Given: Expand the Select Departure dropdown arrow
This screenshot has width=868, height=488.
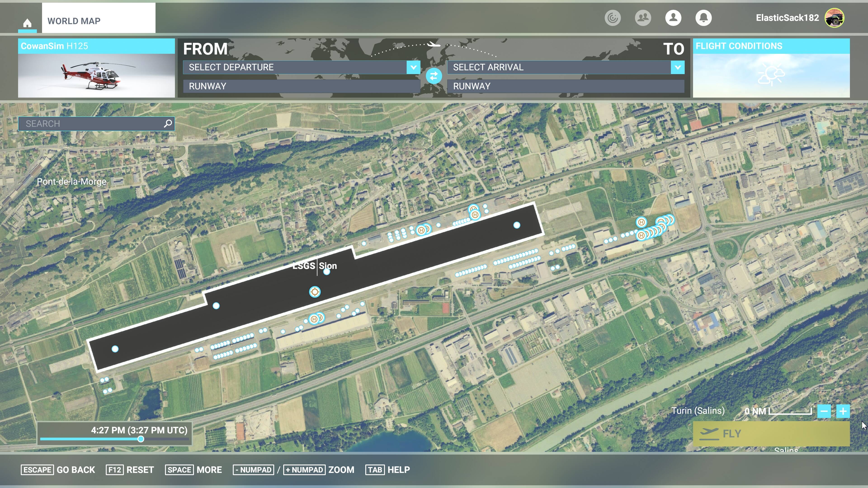Looking at the screenshot, I should tap(413, 67).
